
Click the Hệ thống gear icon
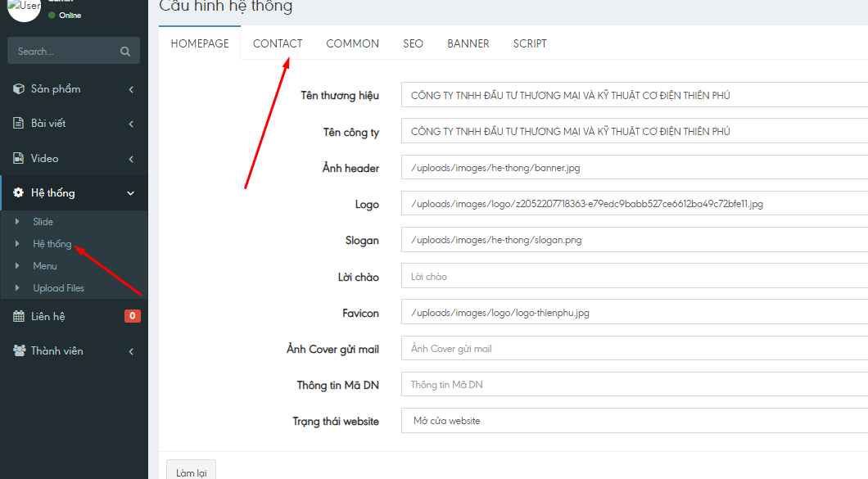tap(19, 193)
